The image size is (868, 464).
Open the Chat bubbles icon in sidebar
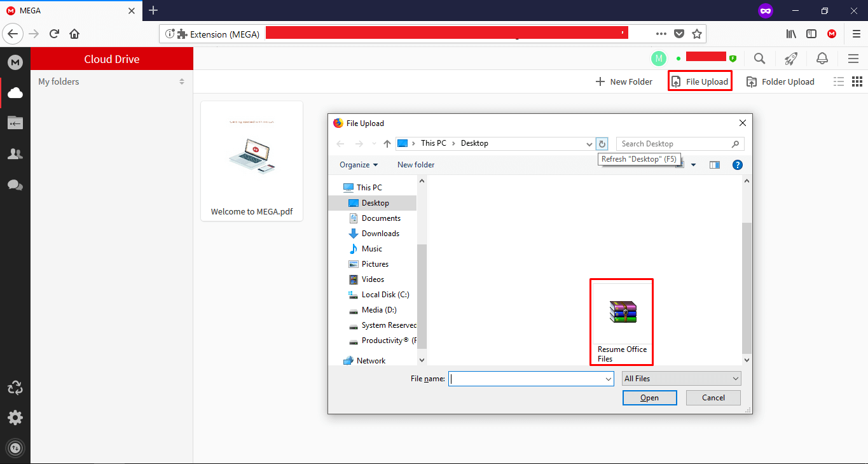[15, 185]
